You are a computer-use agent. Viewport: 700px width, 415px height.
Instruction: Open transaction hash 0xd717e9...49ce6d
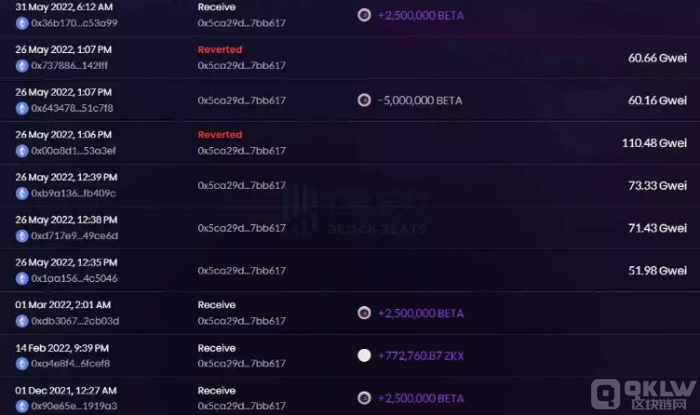point(75,236)
